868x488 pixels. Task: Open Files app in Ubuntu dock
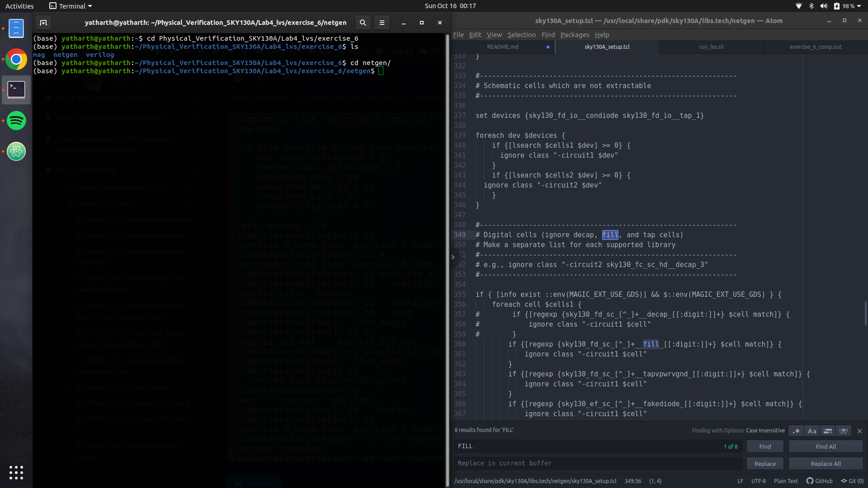click(x=16, y=28)
